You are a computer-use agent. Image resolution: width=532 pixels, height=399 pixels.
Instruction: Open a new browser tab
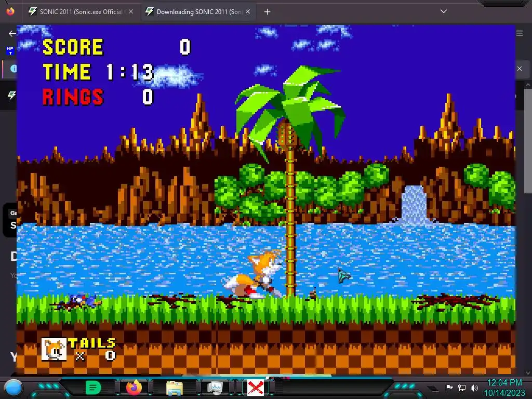pyautogui.click(x=268, y=12)
